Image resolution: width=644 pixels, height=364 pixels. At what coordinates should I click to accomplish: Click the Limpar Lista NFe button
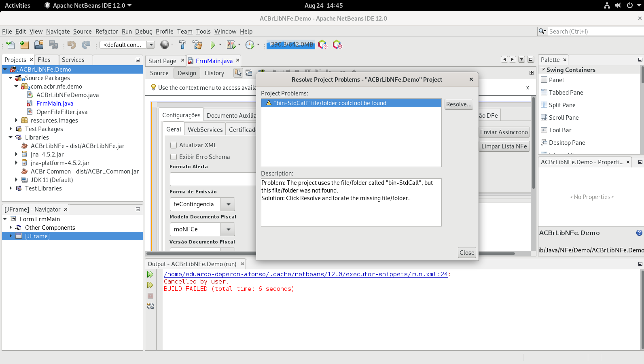pyautogui.click(x=504, y=146)
